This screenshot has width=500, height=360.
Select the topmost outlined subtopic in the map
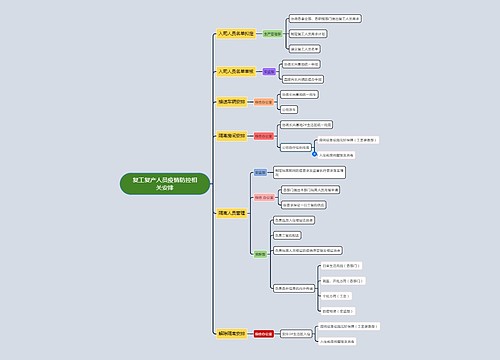click(325, 19)
